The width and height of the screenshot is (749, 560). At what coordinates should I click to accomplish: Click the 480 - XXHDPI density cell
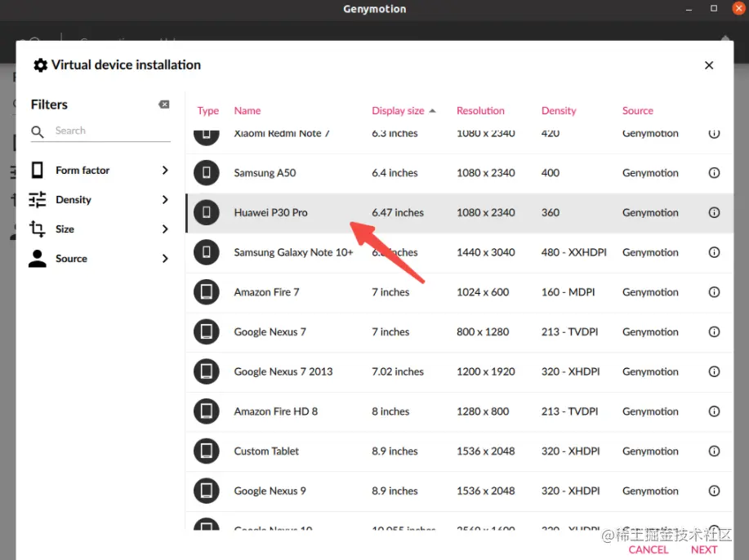(573, 252)
